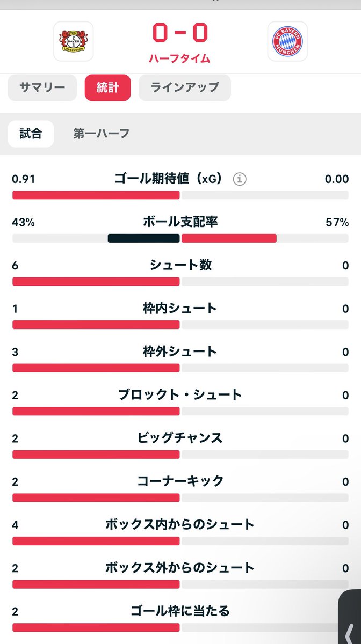Tap the ブロックト・シュート stat label
Screen dimensions: 361x644
180,395
